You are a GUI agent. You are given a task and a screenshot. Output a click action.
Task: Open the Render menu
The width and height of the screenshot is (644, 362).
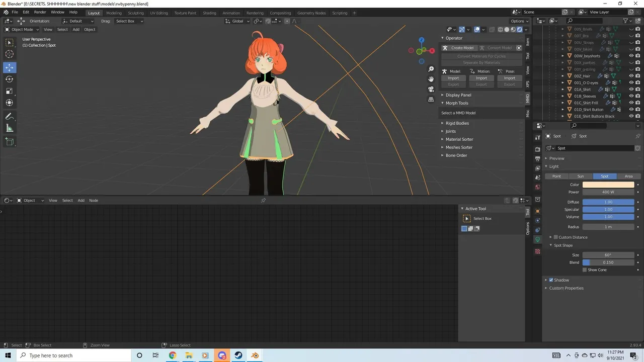coord(40,12)
